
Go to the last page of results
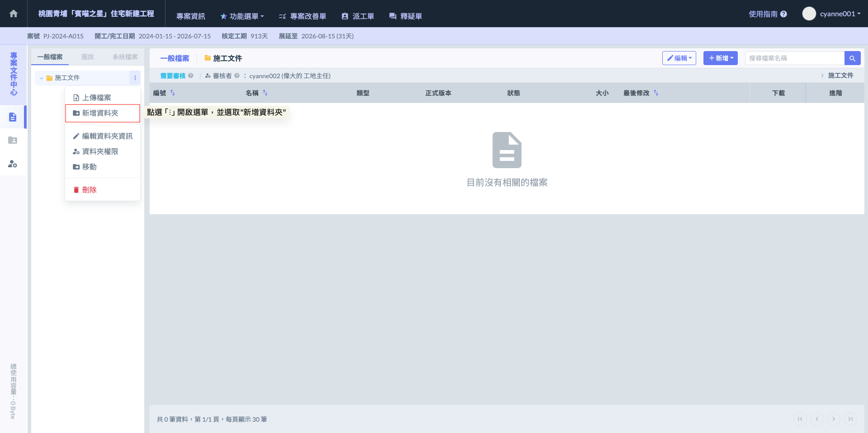pyautogui.click(x=850, y=419)
